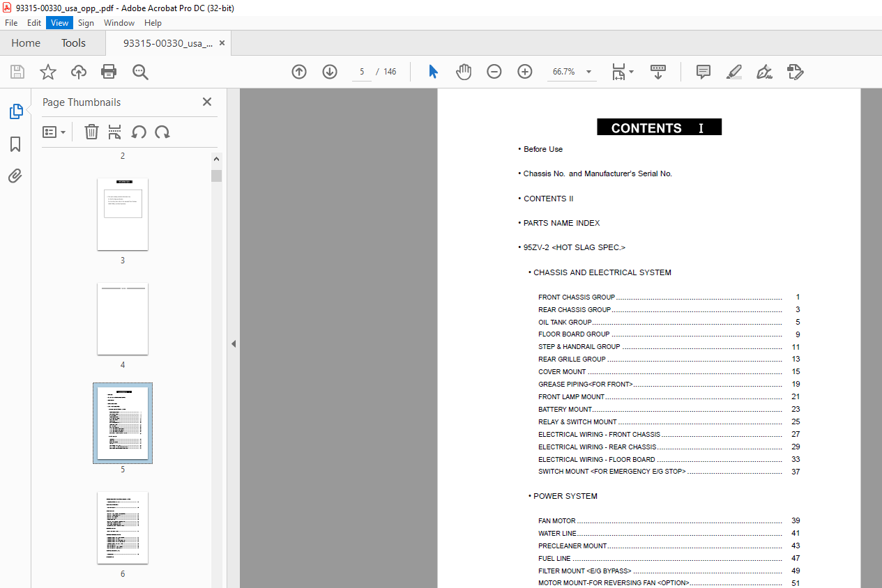This screenshot has height=588, width=882.
Task: Open the Sign document pen tool
Action: pyautogui.click(x=765, y=72)
